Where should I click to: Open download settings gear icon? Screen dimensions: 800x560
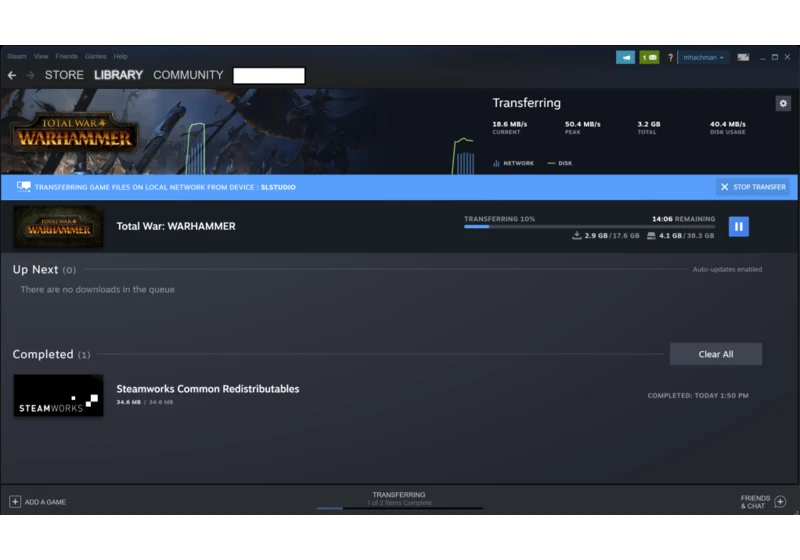(783, 104)
